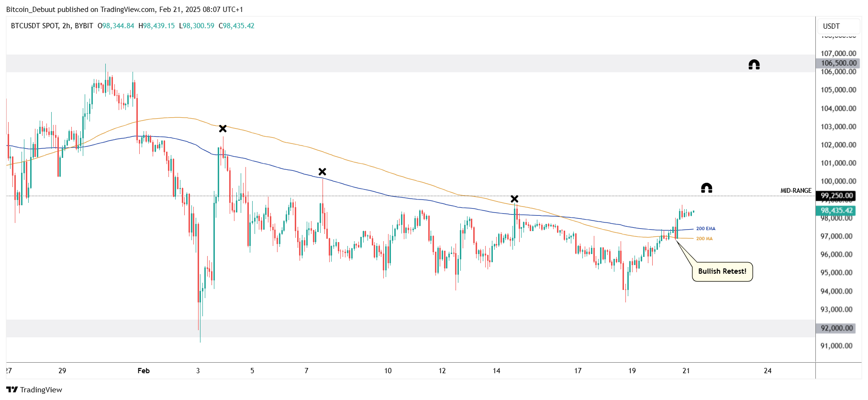This screenshot has height=400, width=868.
Task: Click the X marker above the Feb 14 candle
Action: pos(514,199)
